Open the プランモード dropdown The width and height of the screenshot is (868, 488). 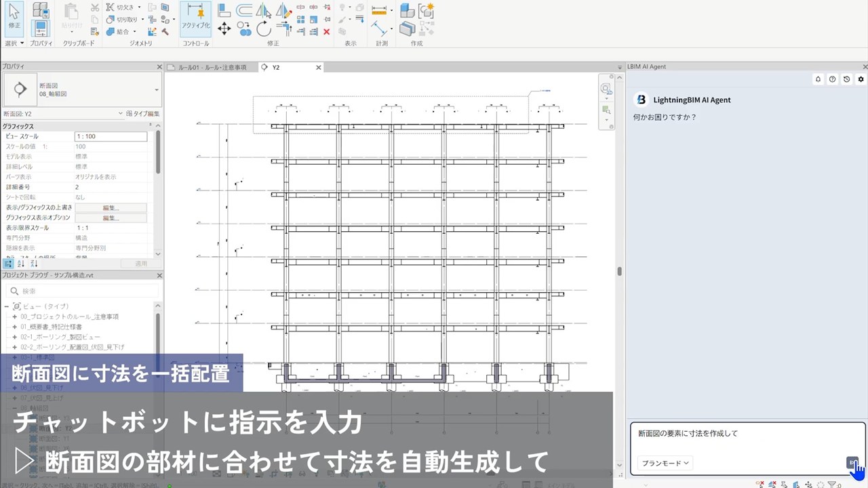coord(664,463)
